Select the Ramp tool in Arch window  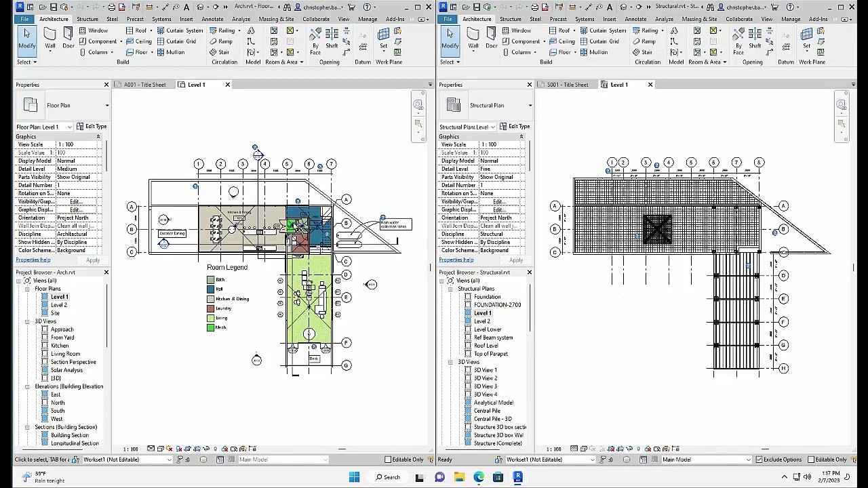tap(220, 41)
